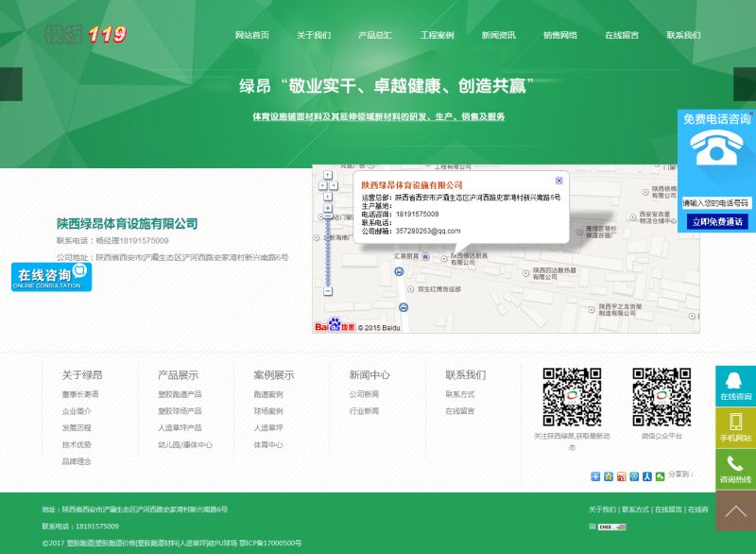Screen dimensions: 756x554
Task: Open 体育中心 link
Action: [x=268, y=444]
